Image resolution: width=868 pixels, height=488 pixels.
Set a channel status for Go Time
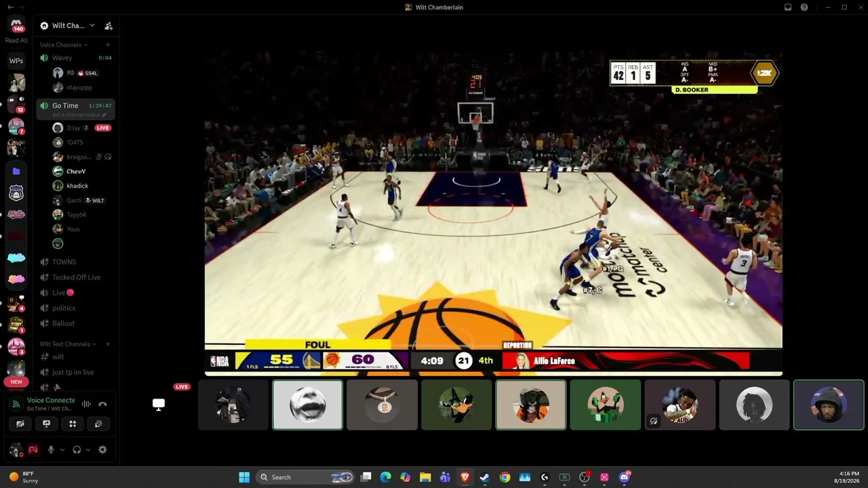79,115
